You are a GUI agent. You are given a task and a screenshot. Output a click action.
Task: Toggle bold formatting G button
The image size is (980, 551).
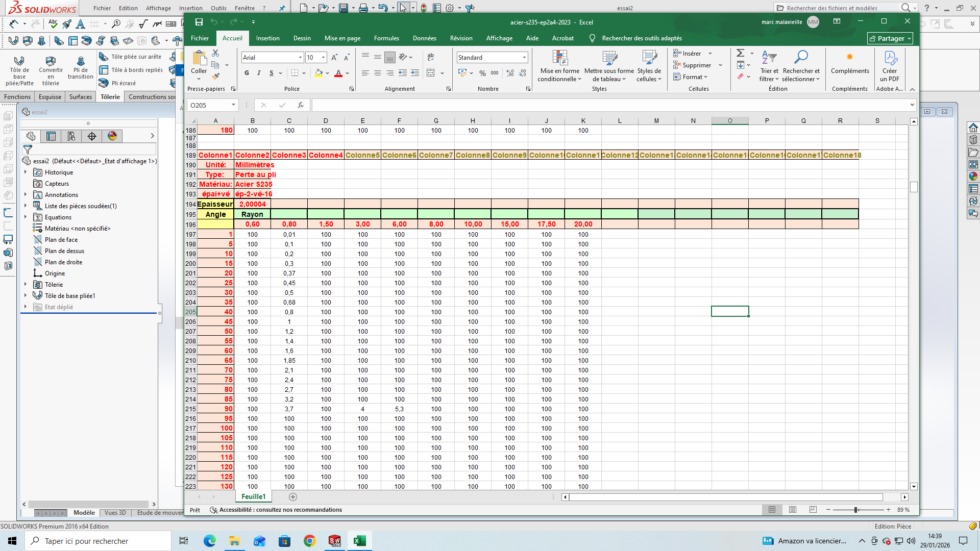(247, 73)
